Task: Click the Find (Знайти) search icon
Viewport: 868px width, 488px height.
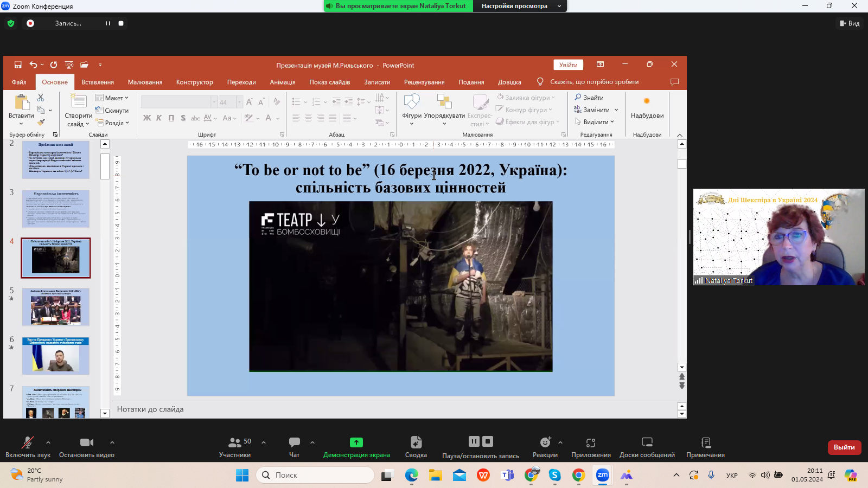Action: pos(578,98)
